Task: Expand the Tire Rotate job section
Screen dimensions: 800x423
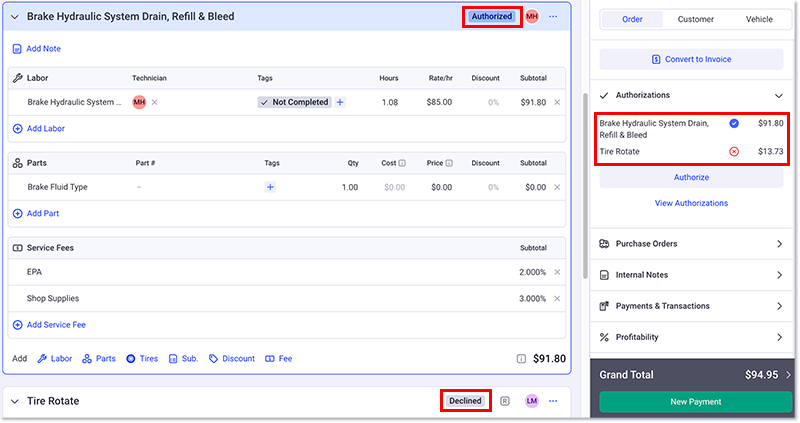Action: tap(15, 402)
